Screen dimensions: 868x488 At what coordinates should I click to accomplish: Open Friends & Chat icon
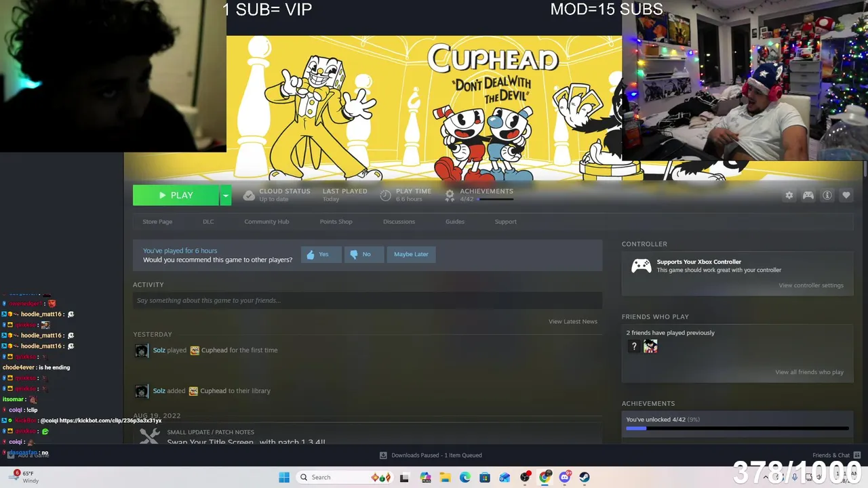[857, 455]
